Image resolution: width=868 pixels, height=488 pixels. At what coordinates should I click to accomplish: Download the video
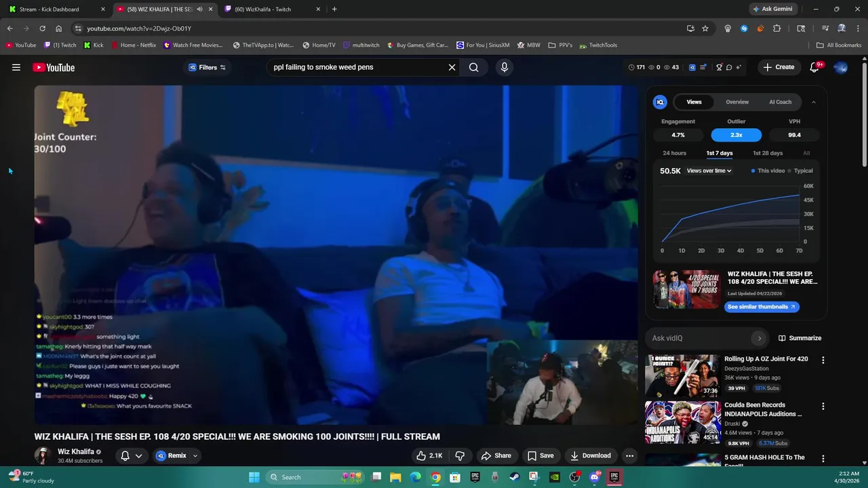click(x=591, y=455)
